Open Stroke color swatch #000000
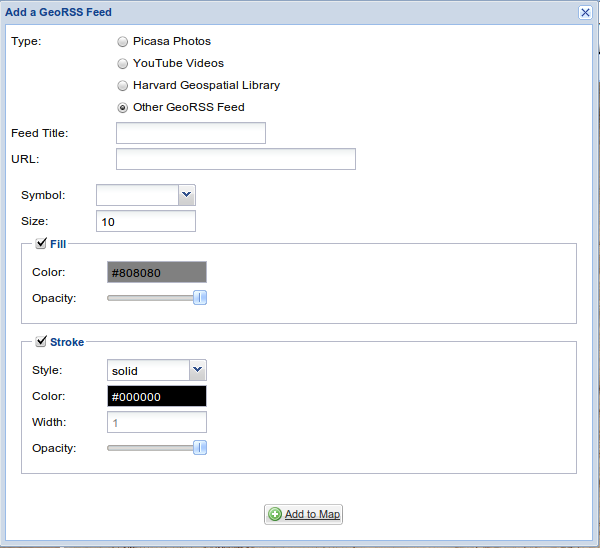This screenshot has height=548, width=600. [157, 396]
